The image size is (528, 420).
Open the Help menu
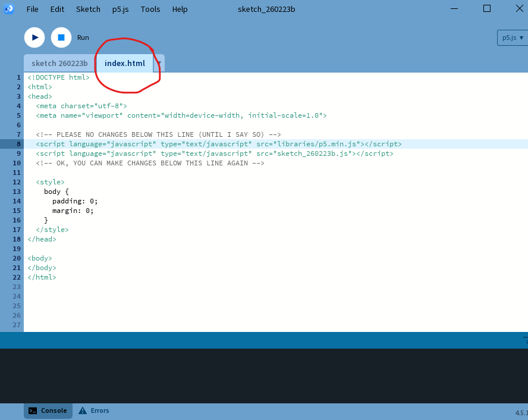(180, 9)
